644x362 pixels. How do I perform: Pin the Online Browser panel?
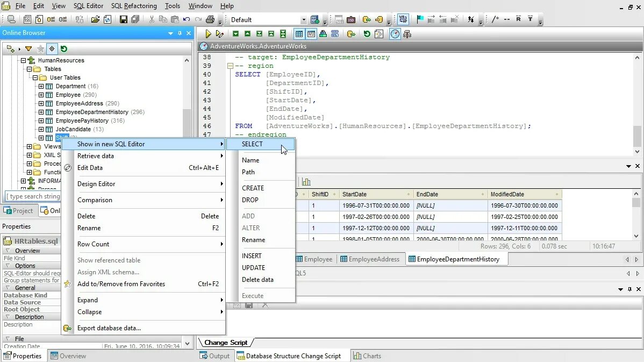[180, 33]
